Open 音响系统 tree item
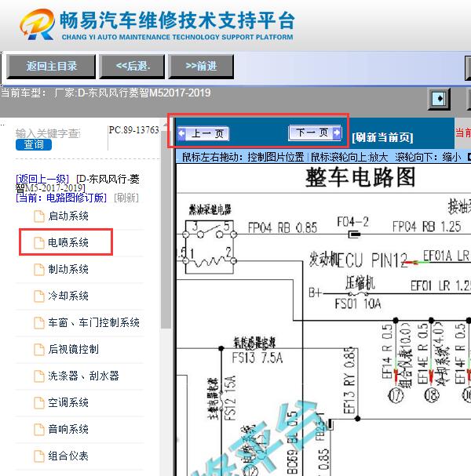Viewport: 471px width, 476px height. click(x=68, y=429)
